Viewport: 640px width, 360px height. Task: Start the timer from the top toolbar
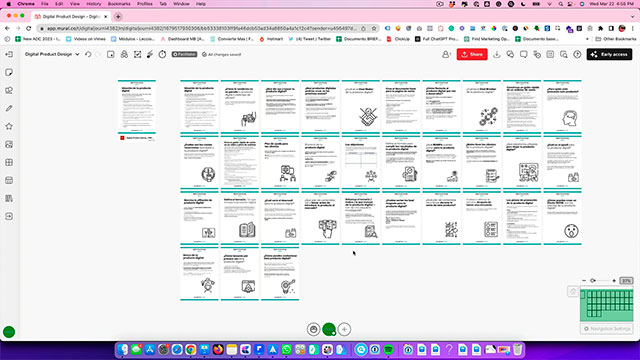click(x=162, y=54)
